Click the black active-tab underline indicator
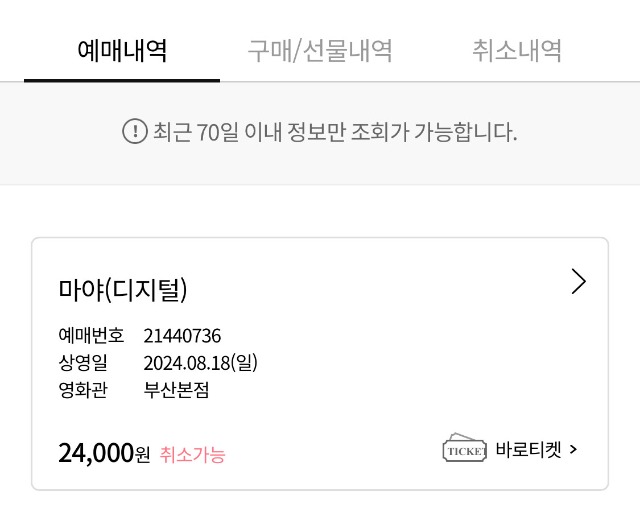 (122, 80)
